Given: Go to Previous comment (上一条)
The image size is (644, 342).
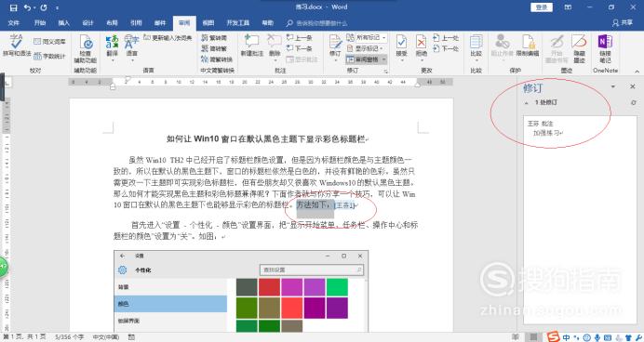Looking at the screenshot, I should click(299, 38).
